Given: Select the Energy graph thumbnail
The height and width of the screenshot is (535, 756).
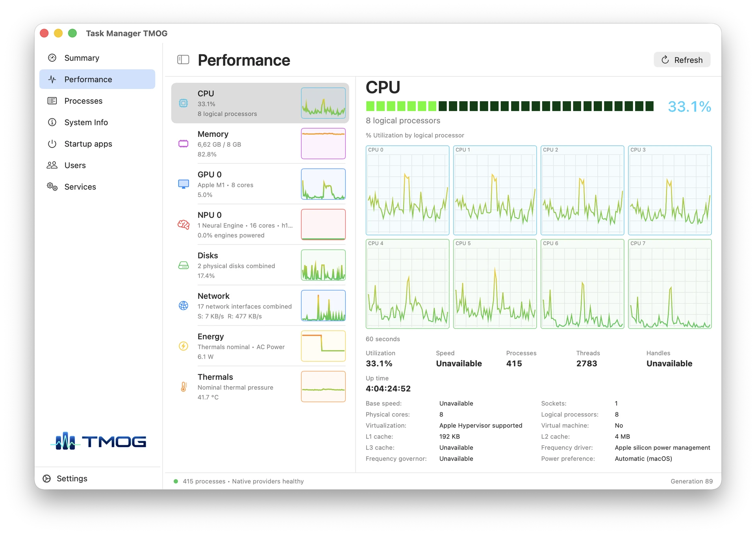Looking at the screenshot, I should click(x=323, y=346).
